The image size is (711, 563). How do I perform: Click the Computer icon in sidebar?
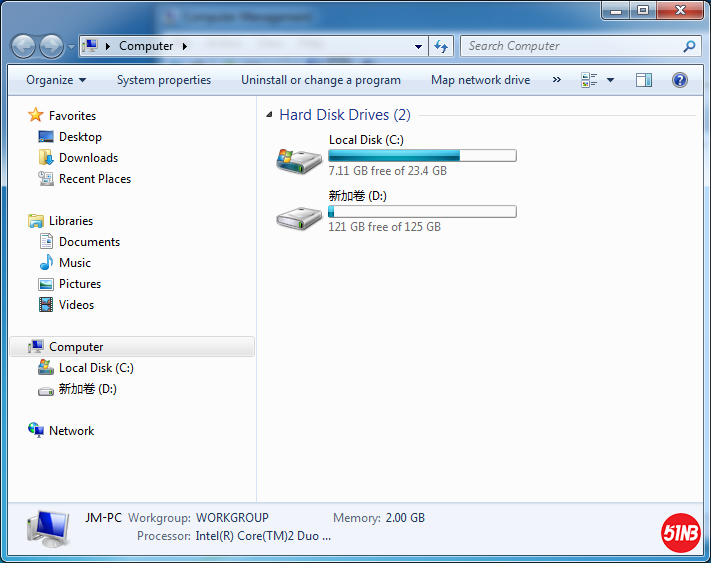coord(36,346)
